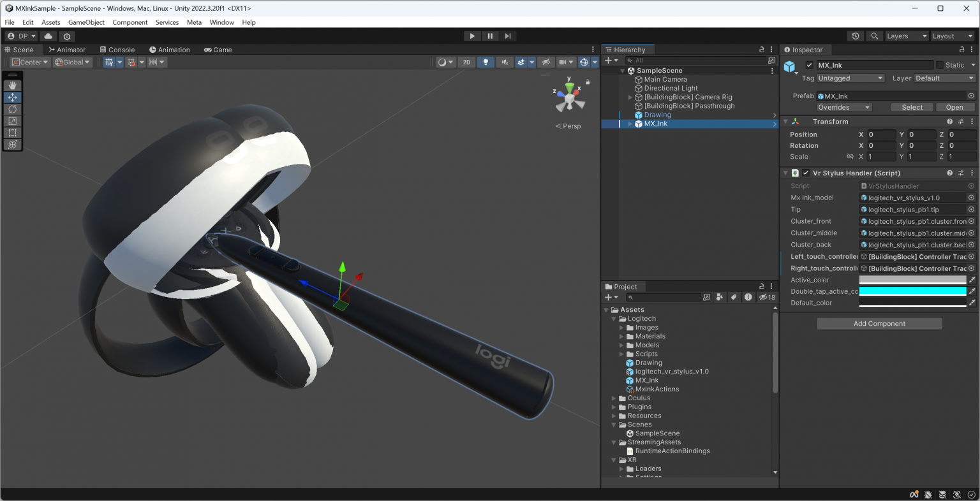Expand the [BuildingBlock] Camera Rig hierarchy item
Viewport: 980px width, 501px height.
coord(628,97)
